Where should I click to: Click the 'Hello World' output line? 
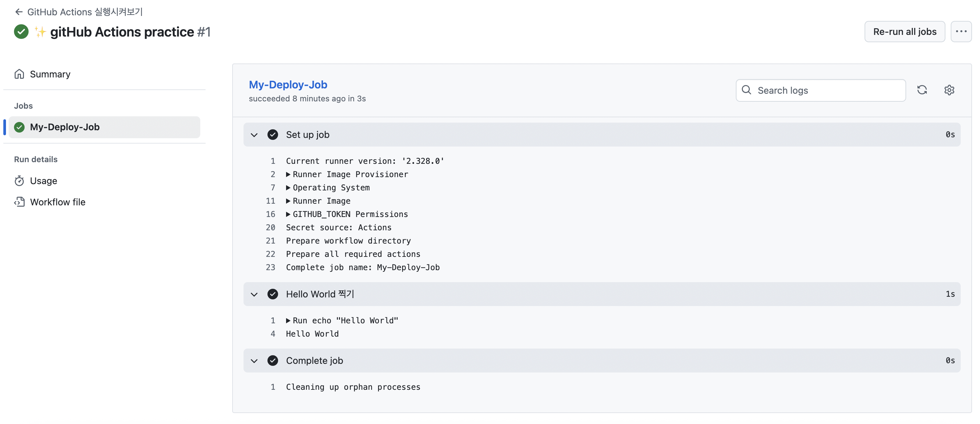tap(312, 334)
